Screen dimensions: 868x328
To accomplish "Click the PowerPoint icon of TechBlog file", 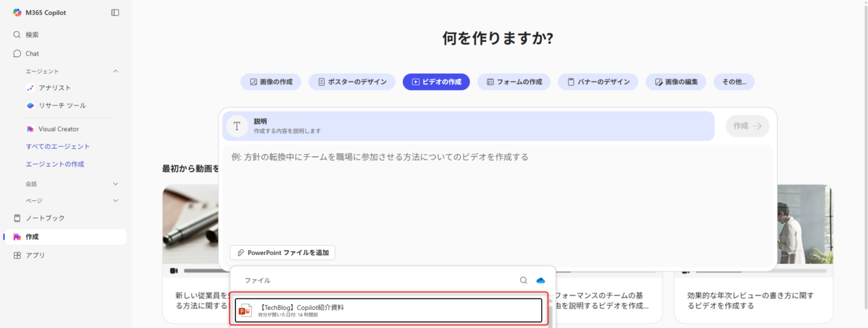I will [246, 311].
